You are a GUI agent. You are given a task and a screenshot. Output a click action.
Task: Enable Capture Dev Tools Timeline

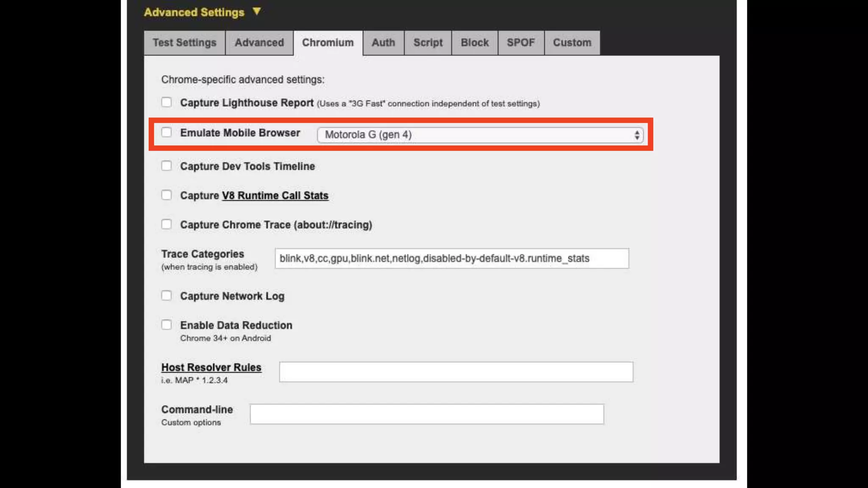tap(167, 166)
